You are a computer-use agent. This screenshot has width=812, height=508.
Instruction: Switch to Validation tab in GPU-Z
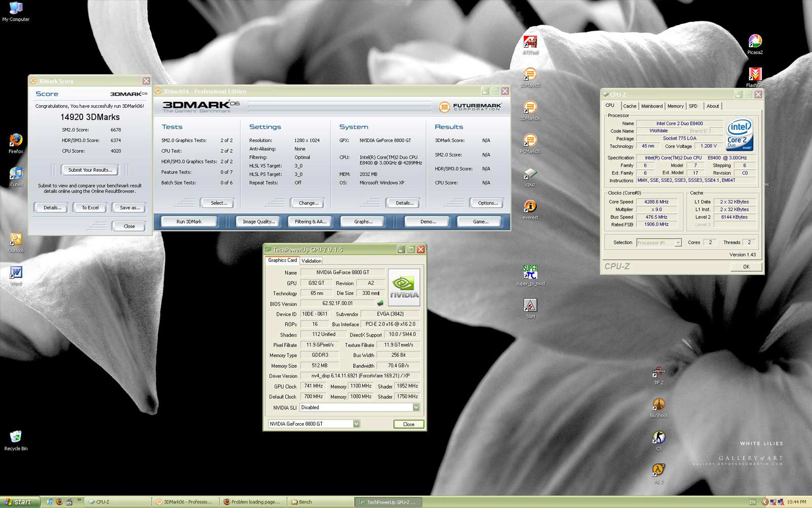(x=311, y=261)
